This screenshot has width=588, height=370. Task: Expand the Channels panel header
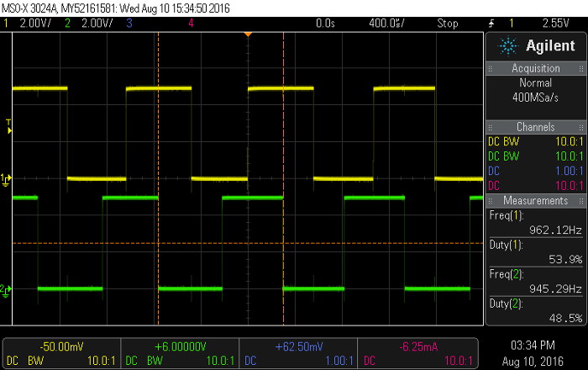pyautogui.click(x=536, y=127)
